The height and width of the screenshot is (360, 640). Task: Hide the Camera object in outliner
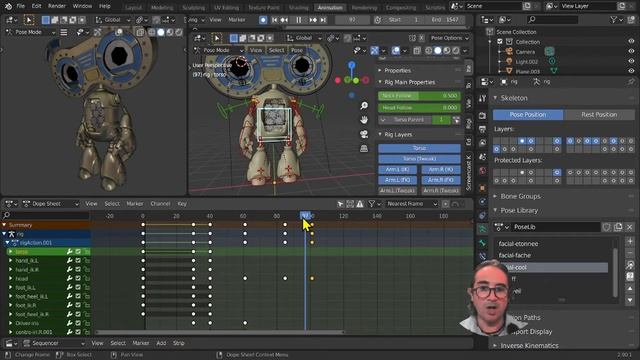click(631, 51)
